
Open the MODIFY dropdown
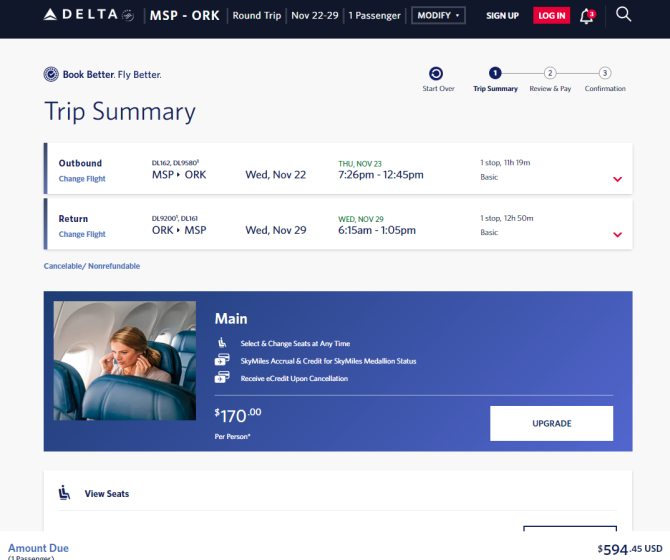click(x=438, y=15)
